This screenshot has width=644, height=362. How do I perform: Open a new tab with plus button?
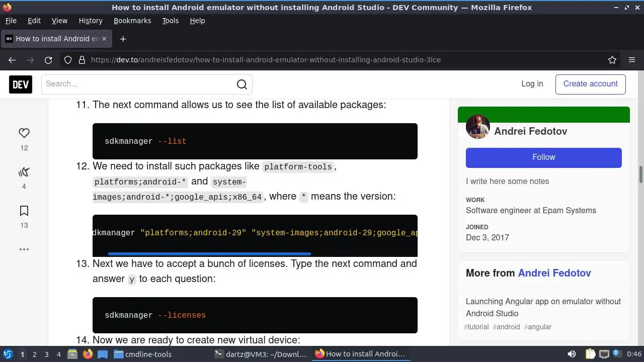click(123, 39)
